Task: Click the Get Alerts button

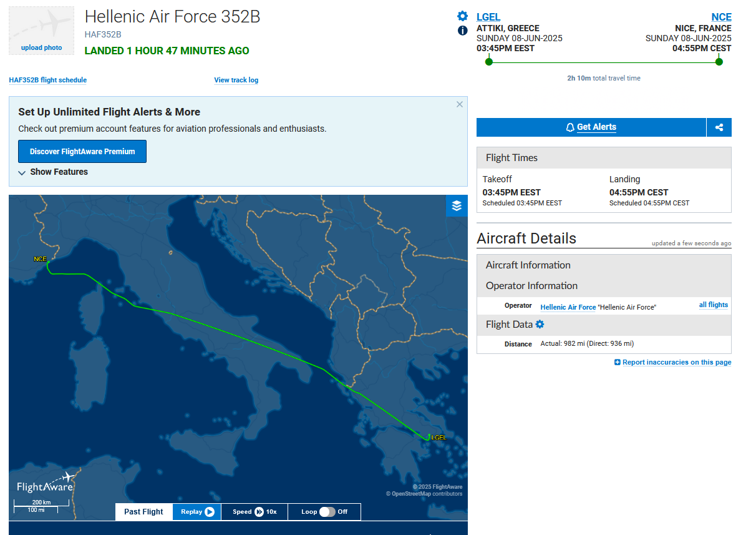Action: click(591, 127)
